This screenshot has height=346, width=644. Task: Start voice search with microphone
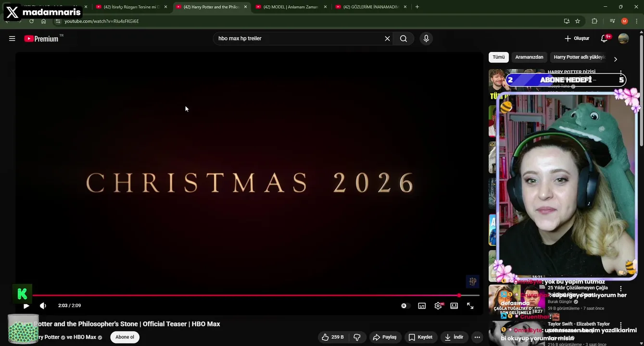426,38
